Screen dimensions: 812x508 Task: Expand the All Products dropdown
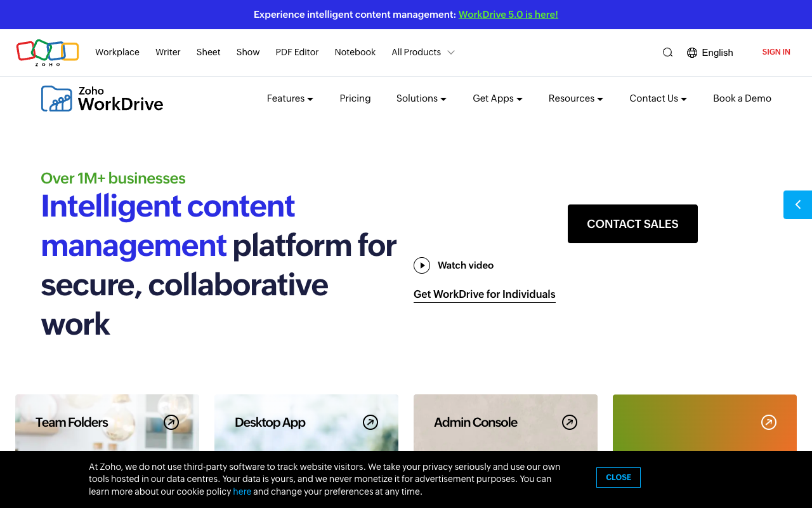pos(423,52)
